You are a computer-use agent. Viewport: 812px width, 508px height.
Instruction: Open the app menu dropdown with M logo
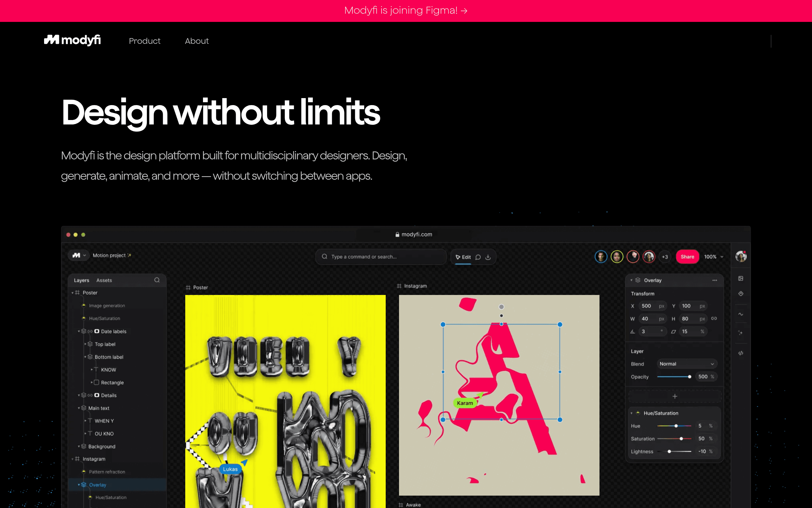click(x=79, y=255)
